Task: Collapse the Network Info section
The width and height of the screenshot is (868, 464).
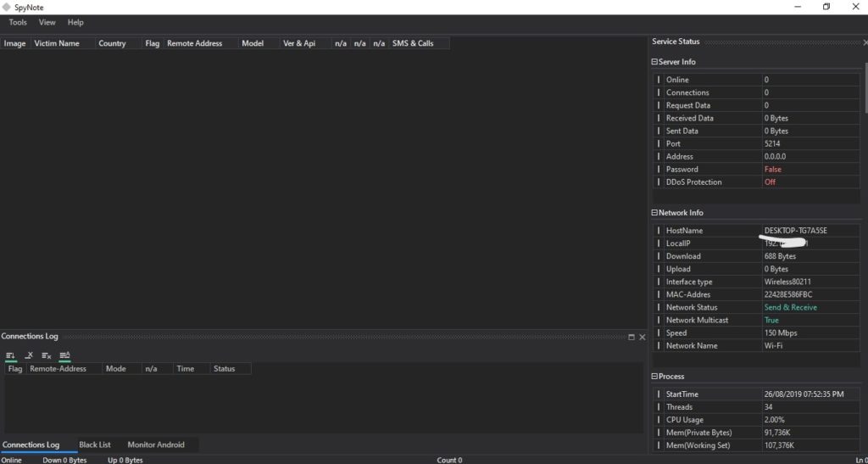Action: 654,213
